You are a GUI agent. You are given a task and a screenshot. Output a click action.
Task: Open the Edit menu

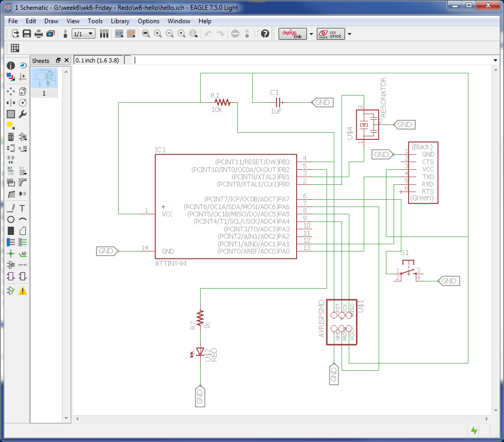[31, 21]
